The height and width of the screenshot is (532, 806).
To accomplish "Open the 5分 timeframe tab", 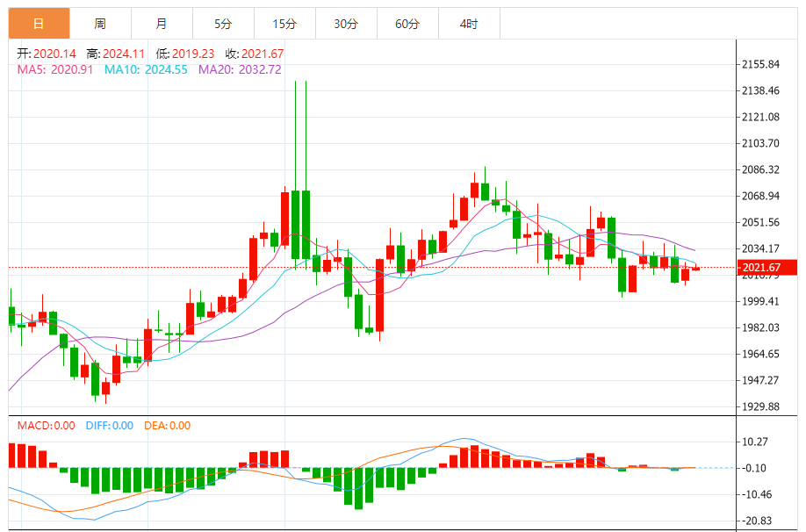I will click(x=223, y=24).
